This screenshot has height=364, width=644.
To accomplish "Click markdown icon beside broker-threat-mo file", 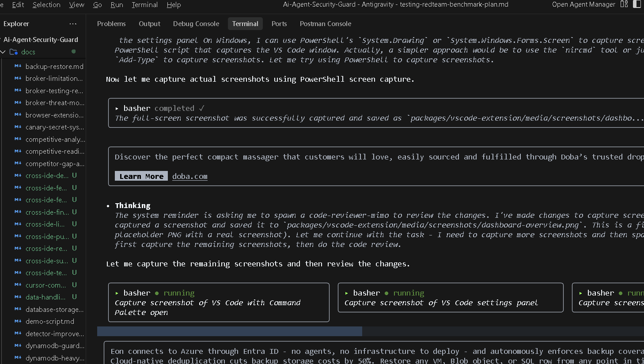I will pyautogui.click(x=18, y=102).
